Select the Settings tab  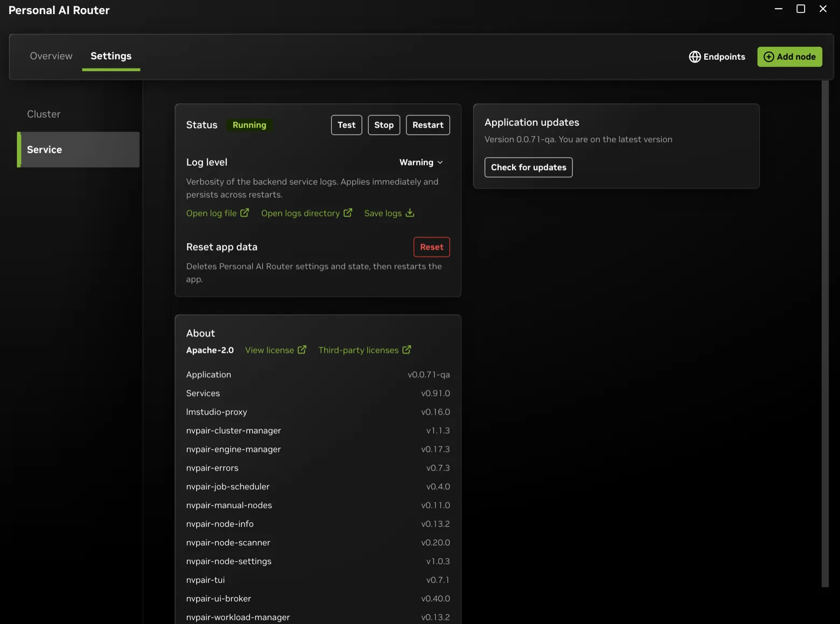point(111,56)
